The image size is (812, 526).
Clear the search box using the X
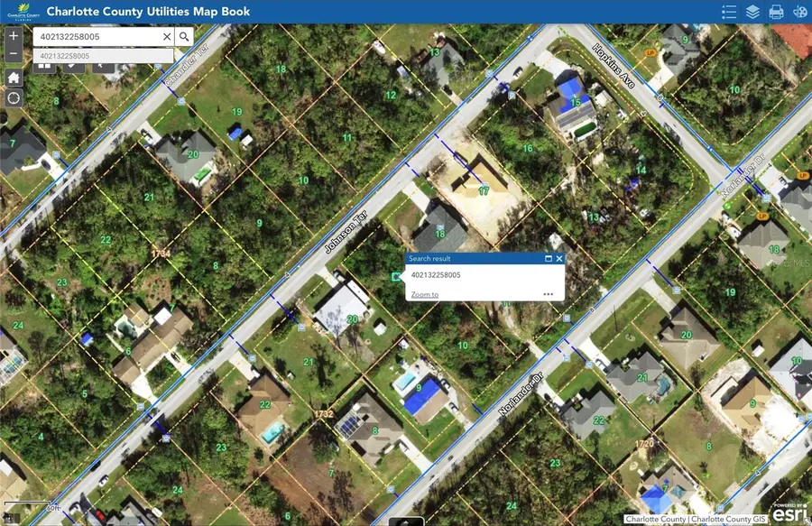coord(166,37)
